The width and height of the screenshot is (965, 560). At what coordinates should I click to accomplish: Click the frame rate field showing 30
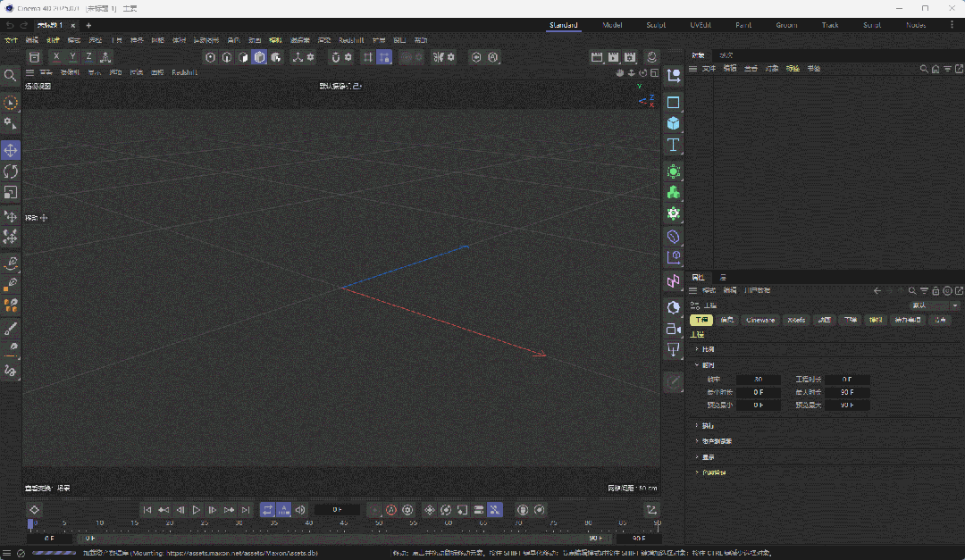click(757, 379)
